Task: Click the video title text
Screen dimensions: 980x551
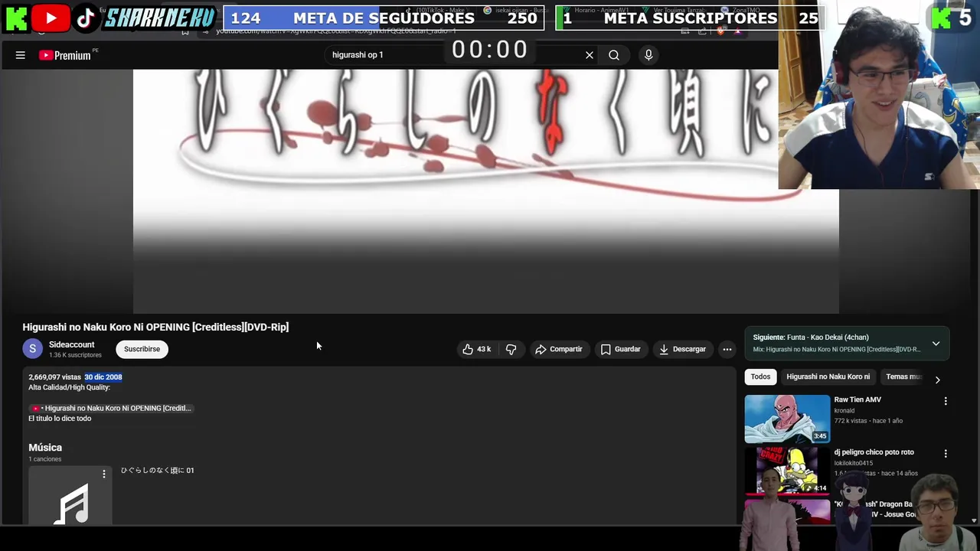Action: click(x=155, y=327)
